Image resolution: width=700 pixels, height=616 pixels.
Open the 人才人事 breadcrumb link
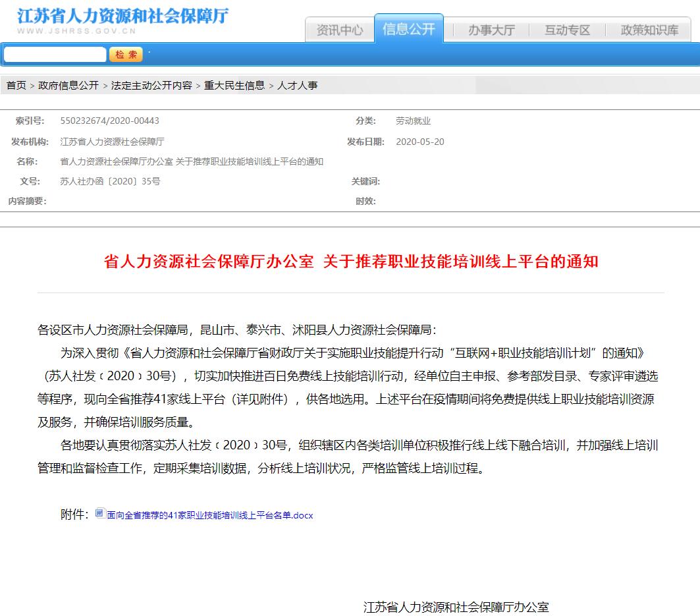[x=298, y=86]
